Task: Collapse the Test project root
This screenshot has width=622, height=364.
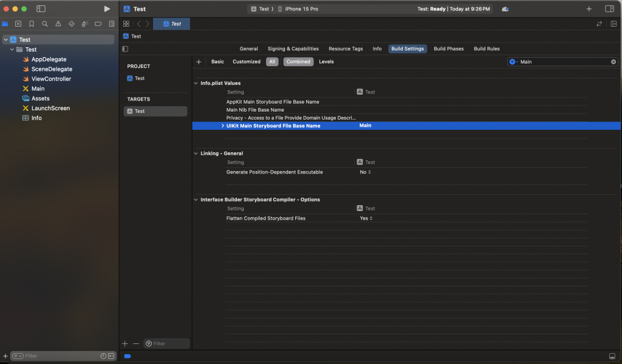Action: (x=5, y=39)
